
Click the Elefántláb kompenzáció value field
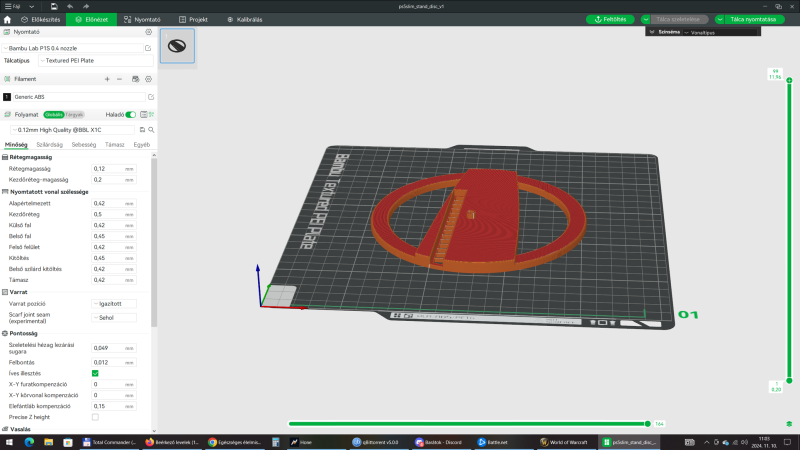pyautogui.click(x=114, y=406)
